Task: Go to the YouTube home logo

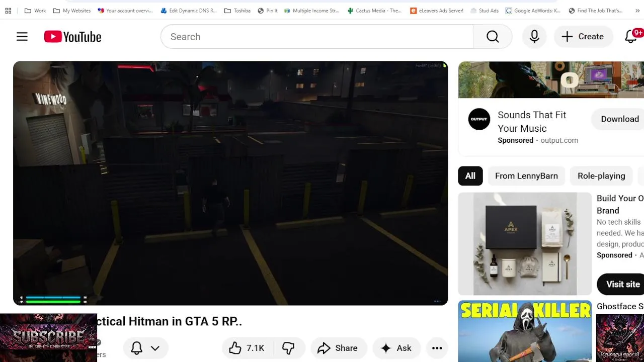Action: [x=72, y=37]
